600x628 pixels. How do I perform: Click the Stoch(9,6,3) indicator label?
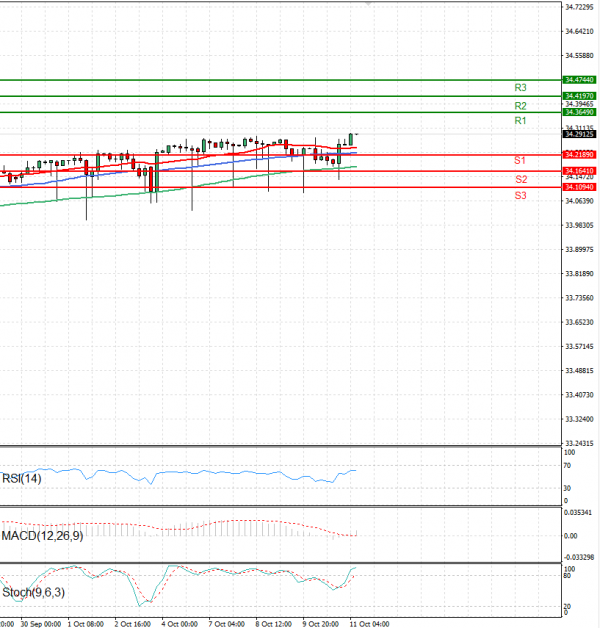(34, 592)
